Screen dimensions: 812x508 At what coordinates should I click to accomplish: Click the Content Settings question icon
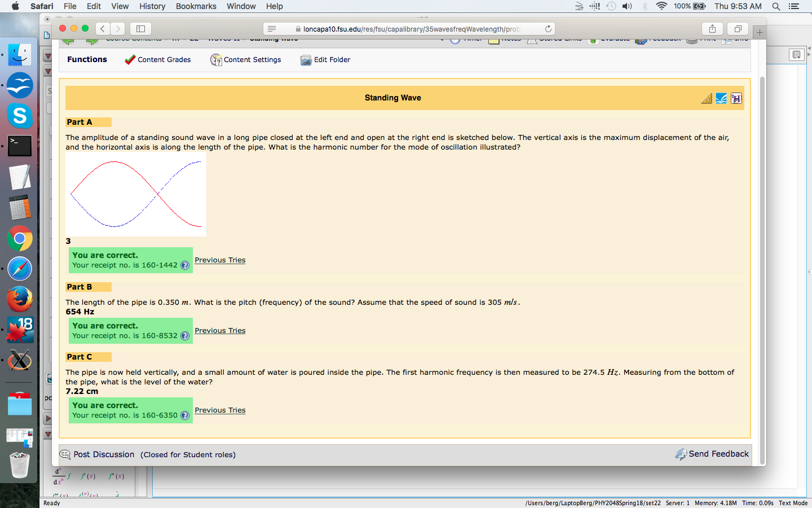(216, 60)
